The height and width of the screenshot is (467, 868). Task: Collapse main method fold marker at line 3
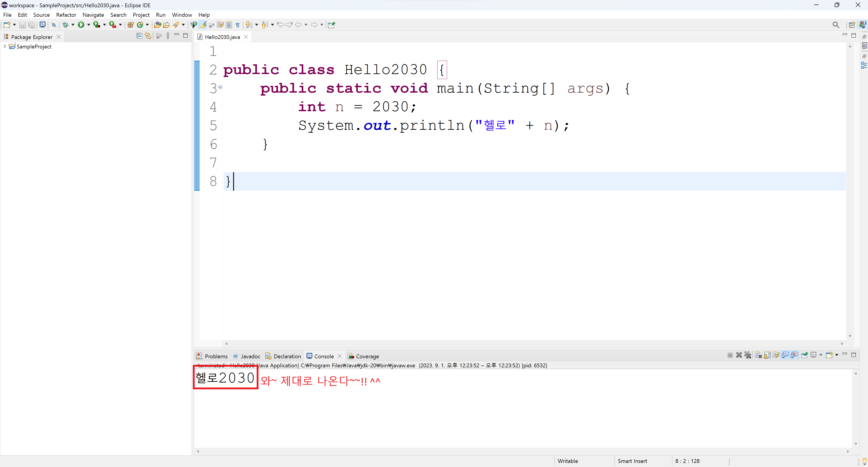220,87
